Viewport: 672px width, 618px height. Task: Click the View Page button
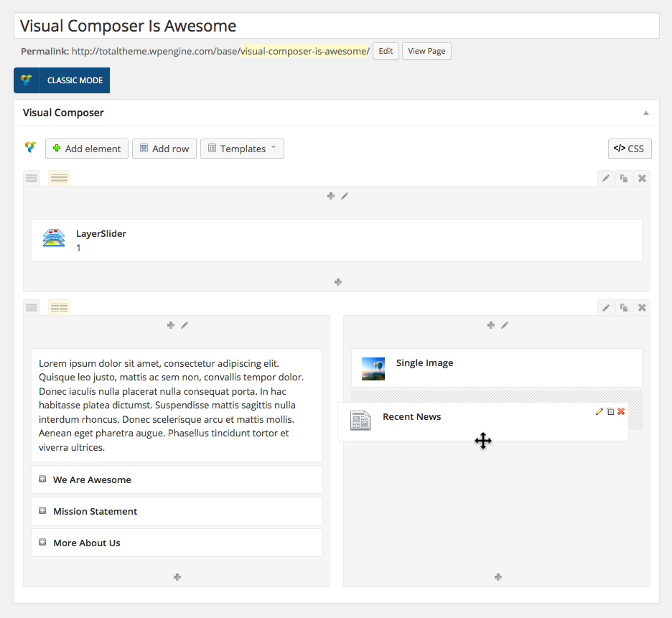pos(426,51)
